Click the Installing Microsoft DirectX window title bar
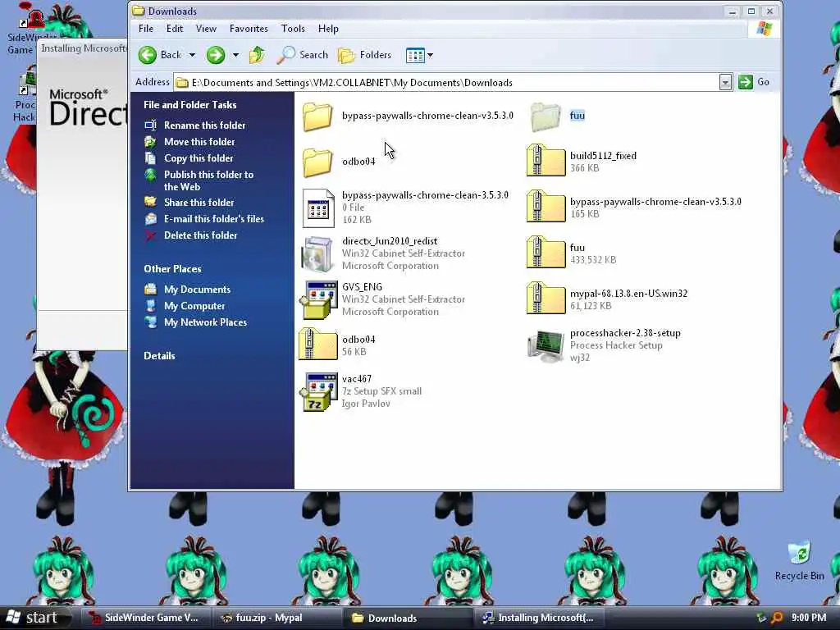The width and height of the screenshot is (840, 630). point(83,48)
